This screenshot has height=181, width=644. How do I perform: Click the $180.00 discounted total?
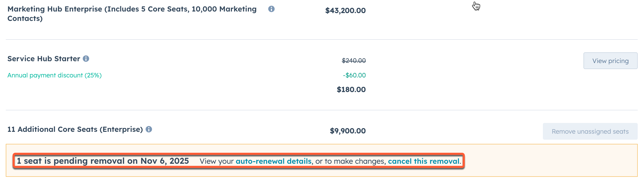pyautogui.click(x=351, y=89)
